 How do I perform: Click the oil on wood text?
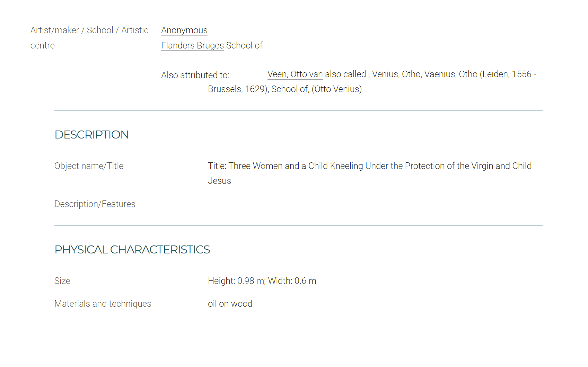230,304
